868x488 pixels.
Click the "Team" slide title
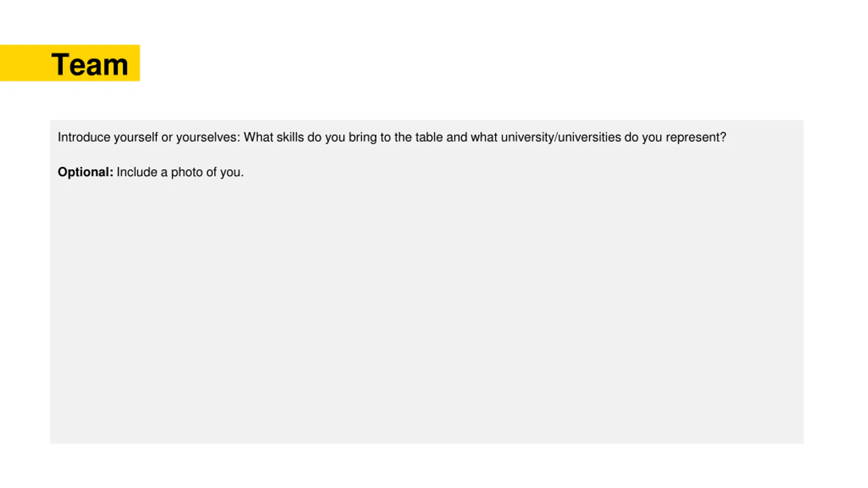pyautogui.click(x=90, y=64)
